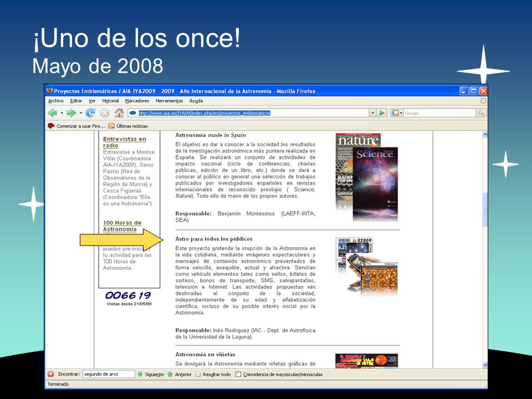Open the Archivo menu
The width and height of the screenshot is (532, 399).
pos(55,101)
